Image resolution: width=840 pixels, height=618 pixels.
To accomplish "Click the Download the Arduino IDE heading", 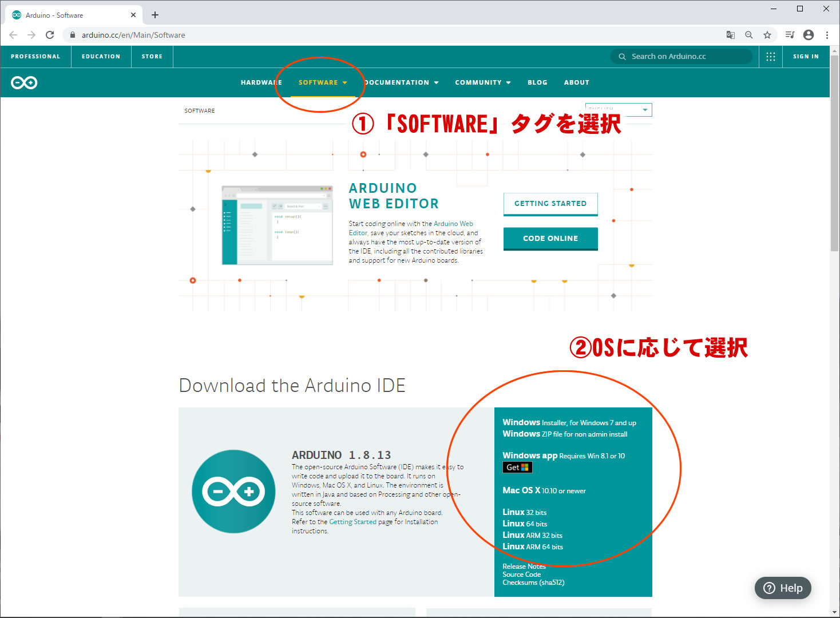I will point(292,386).
